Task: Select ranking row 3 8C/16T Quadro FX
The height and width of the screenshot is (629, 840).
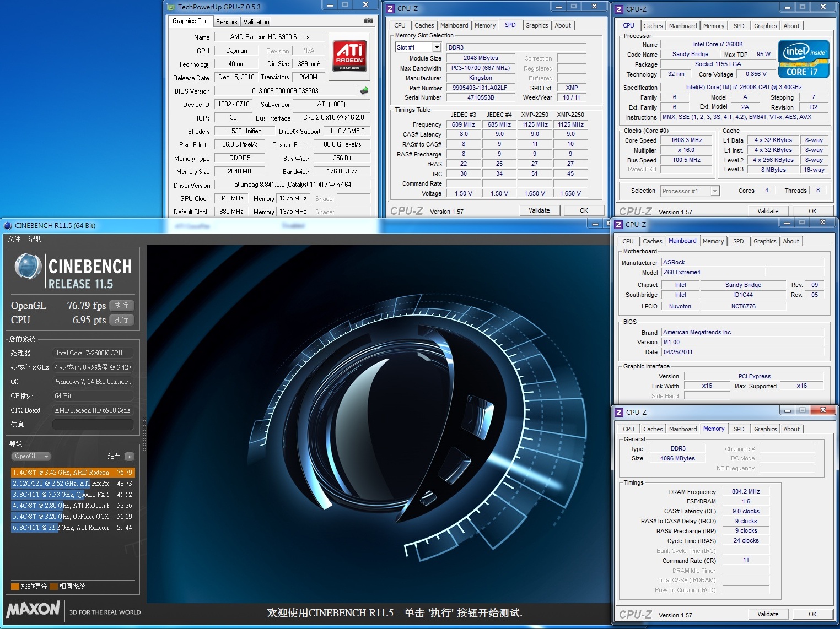Action: (73, 495)
